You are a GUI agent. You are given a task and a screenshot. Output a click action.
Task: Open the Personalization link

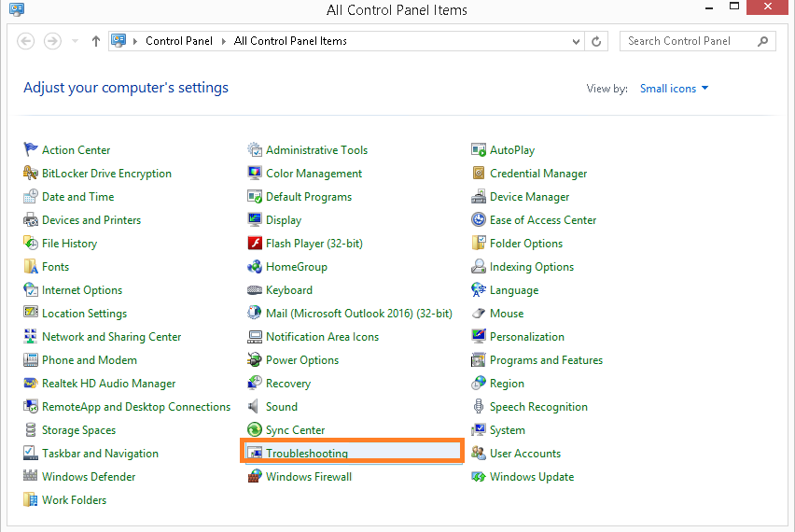(527, 337)
